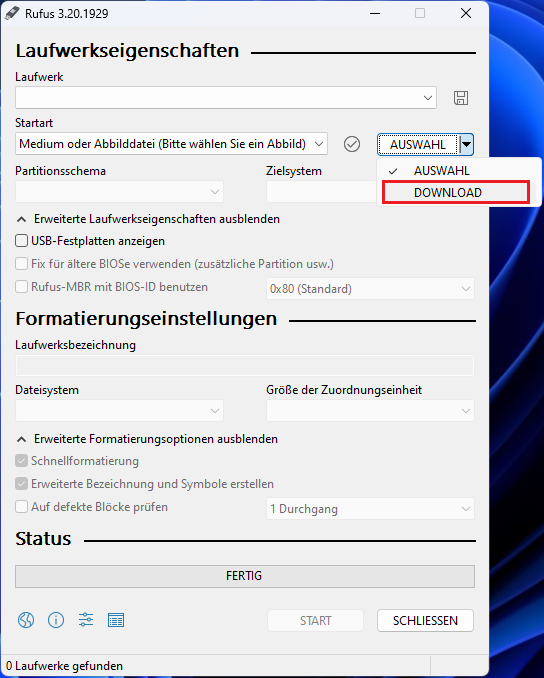Click the Zielsystem dropdown field
544x678 pixels.
(x=322, y=192)
